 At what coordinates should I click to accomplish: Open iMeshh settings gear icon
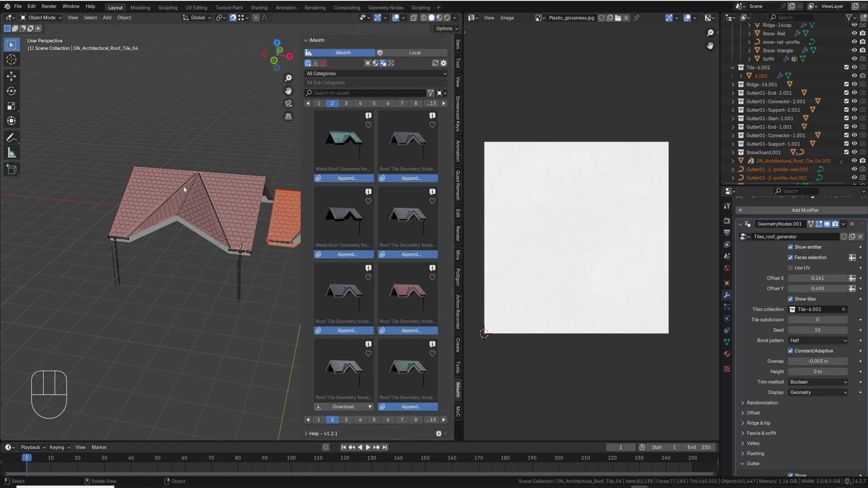[443, 63]
